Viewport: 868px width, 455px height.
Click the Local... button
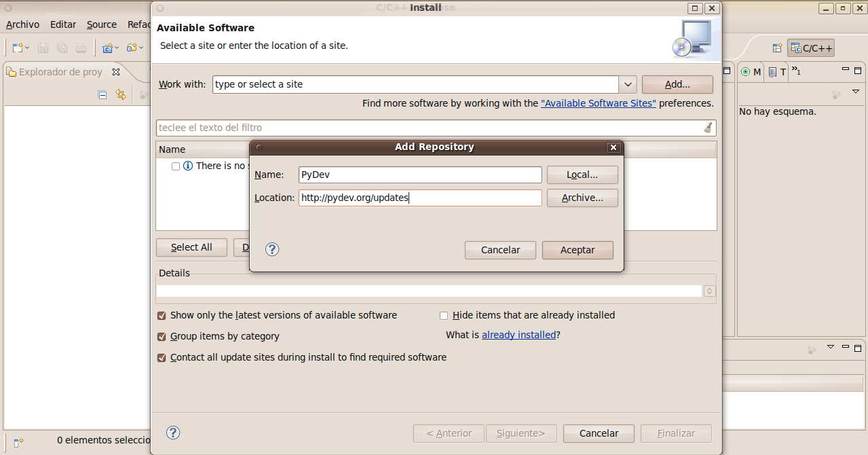(x=582, y=175)
